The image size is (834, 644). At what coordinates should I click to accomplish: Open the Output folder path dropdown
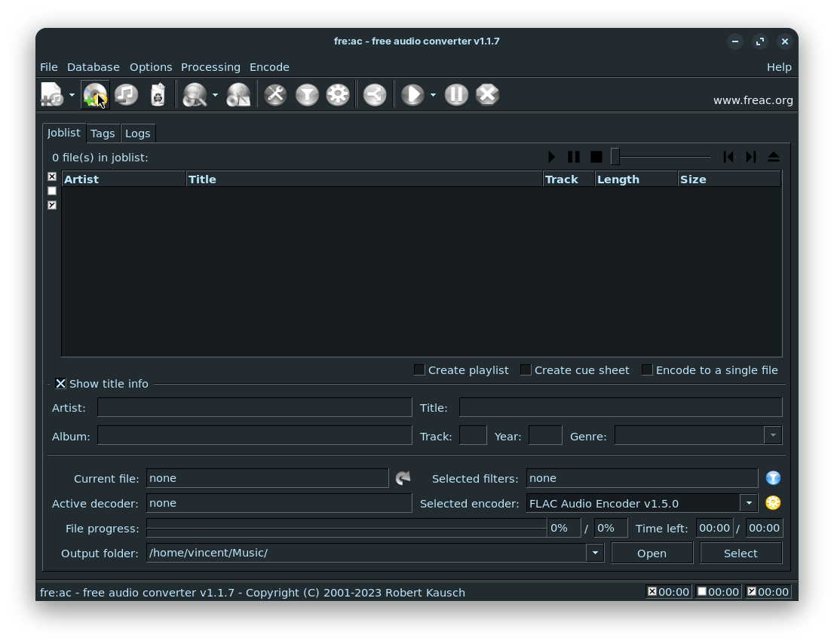tap(595, 553)
